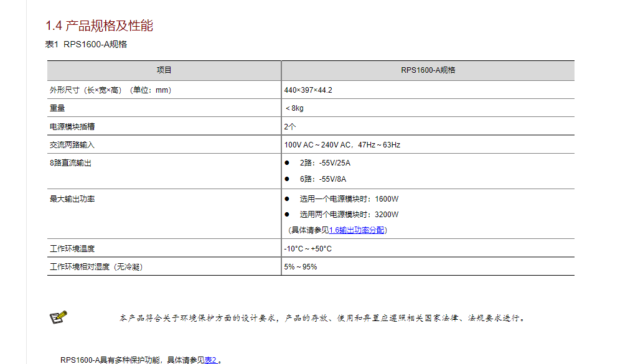
Task: Select the value 2个
Action: pyautogui.click(x=290, y=127)
